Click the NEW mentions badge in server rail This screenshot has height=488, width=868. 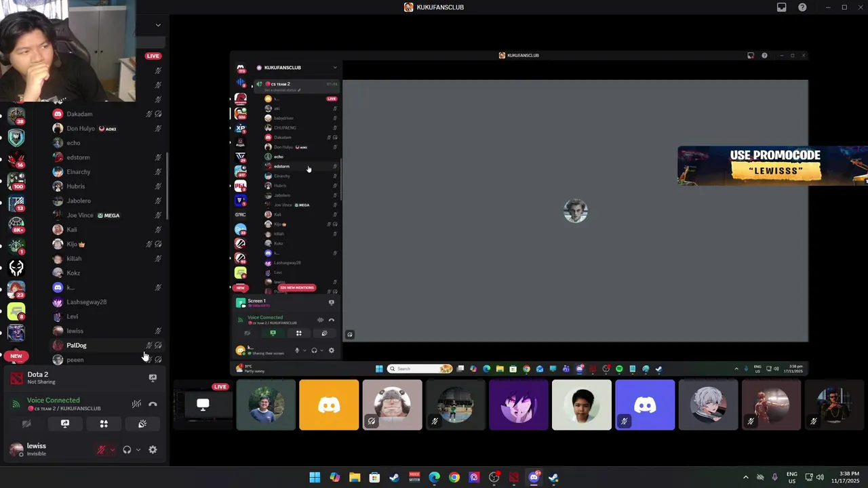coord(16,356)
